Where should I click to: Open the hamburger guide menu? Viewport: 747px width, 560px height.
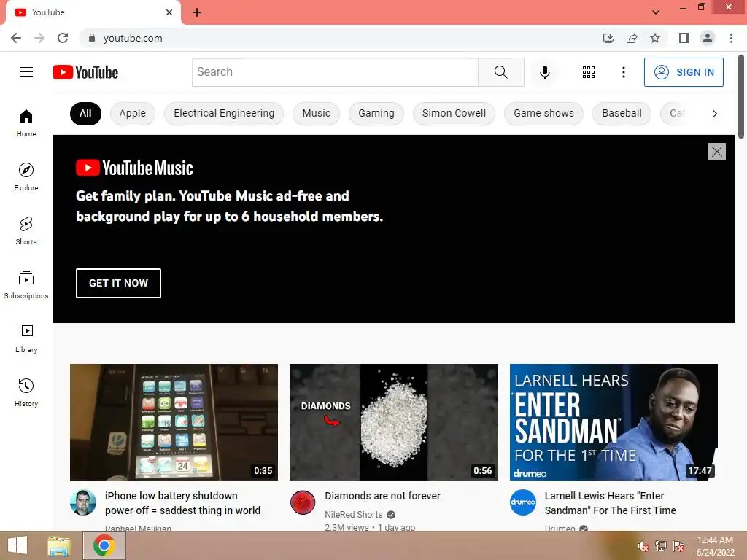tap(26, 72)
